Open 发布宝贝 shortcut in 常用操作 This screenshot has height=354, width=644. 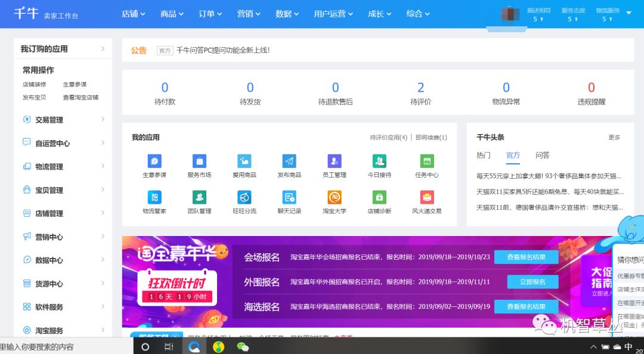(x=34, y=97)
